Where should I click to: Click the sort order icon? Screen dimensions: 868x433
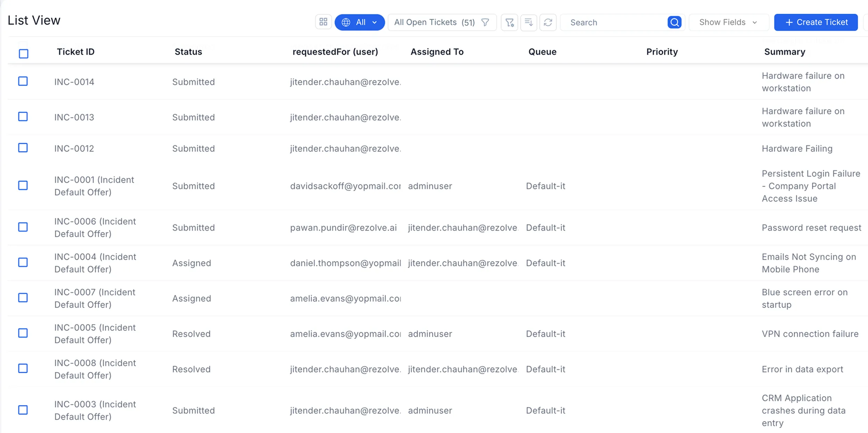click(528, 23)
